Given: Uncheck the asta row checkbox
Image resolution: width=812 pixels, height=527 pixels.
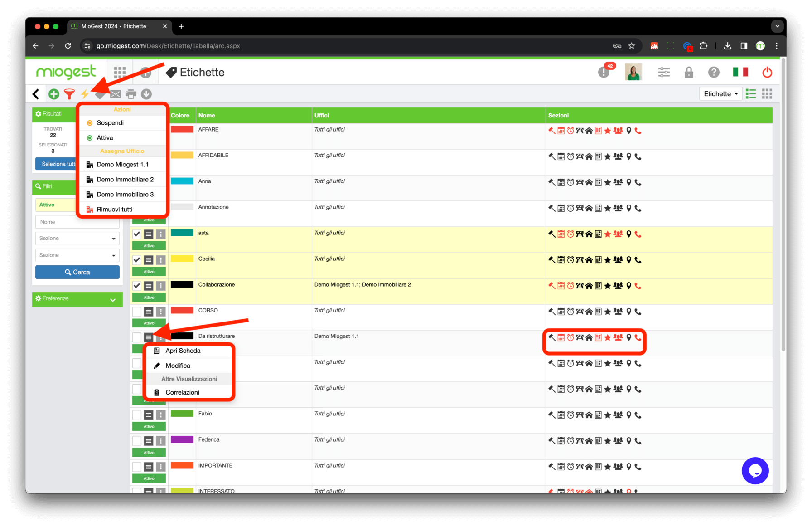Looking at the screenshot, I should (137, 234).
